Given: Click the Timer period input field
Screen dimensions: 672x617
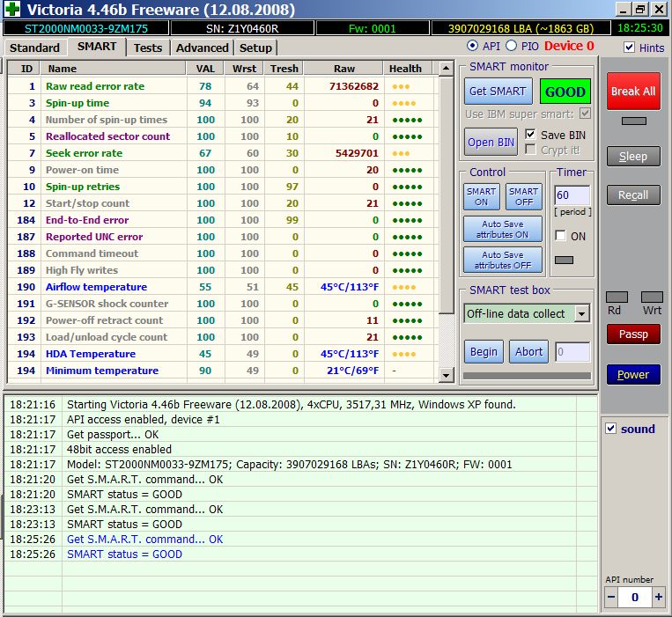Looking at the screenshot, I should 572,195.
